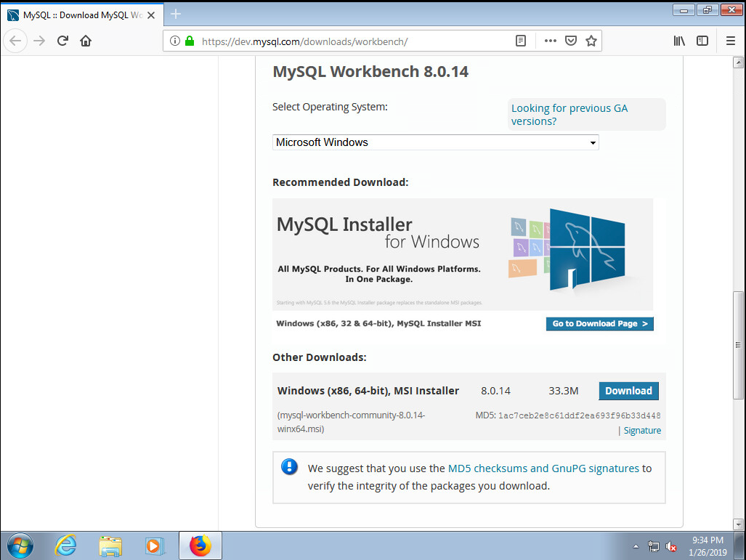Click Windows (x86, 64-bit), MSI Installer text
The image size is (746, 560).
(368, 391)
